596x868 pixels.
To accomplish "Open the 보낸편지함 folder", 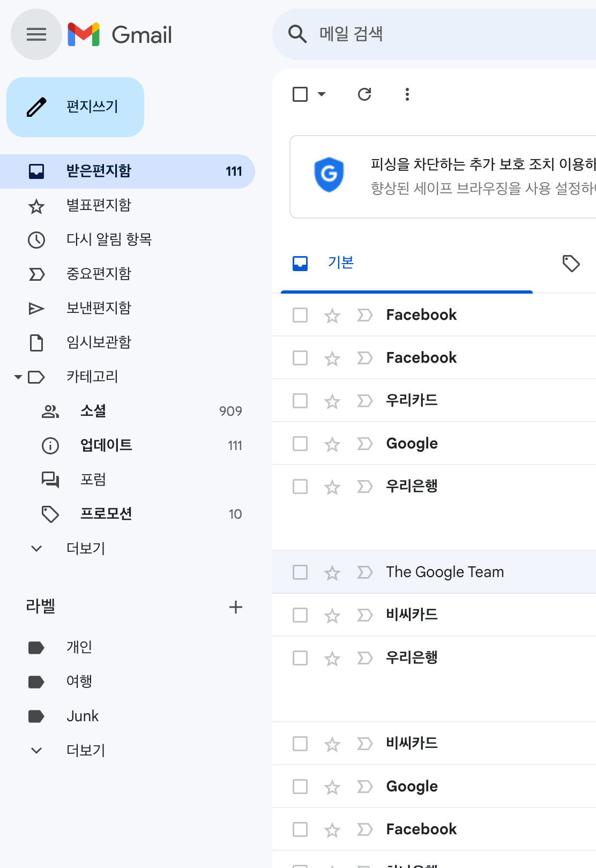I will click(128, 308).
